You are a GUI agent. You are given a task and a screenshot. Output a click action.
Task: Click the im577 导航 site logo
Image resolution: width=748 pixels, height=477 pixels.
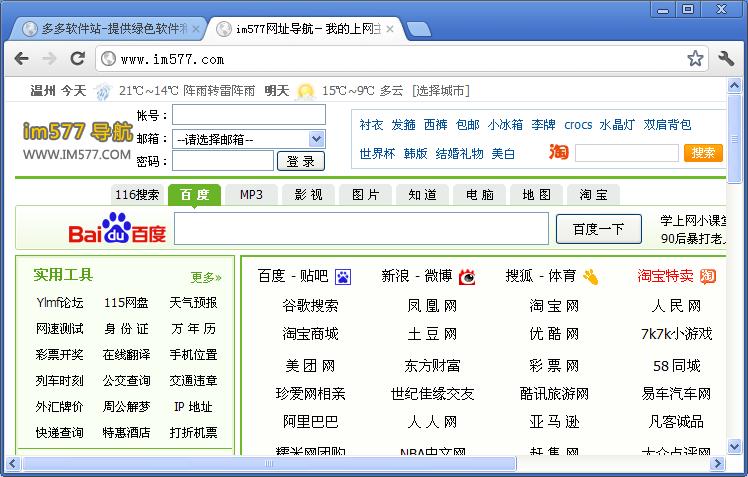coord(77,140)
